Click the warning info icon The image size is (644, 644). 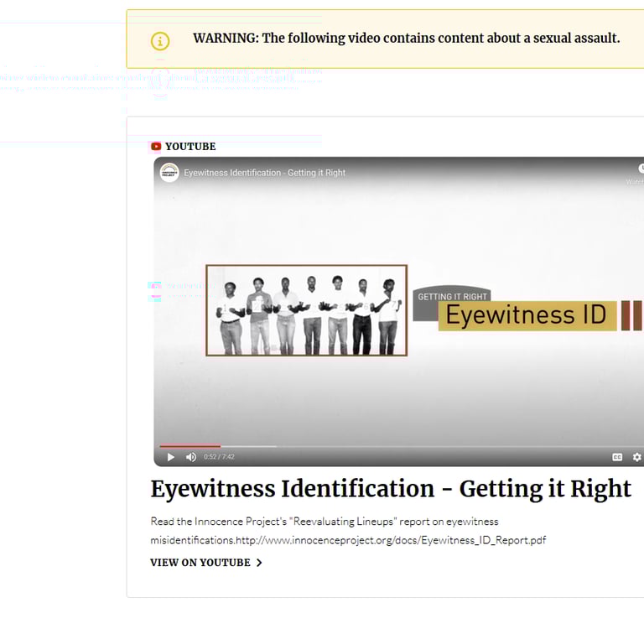point(160,41)
